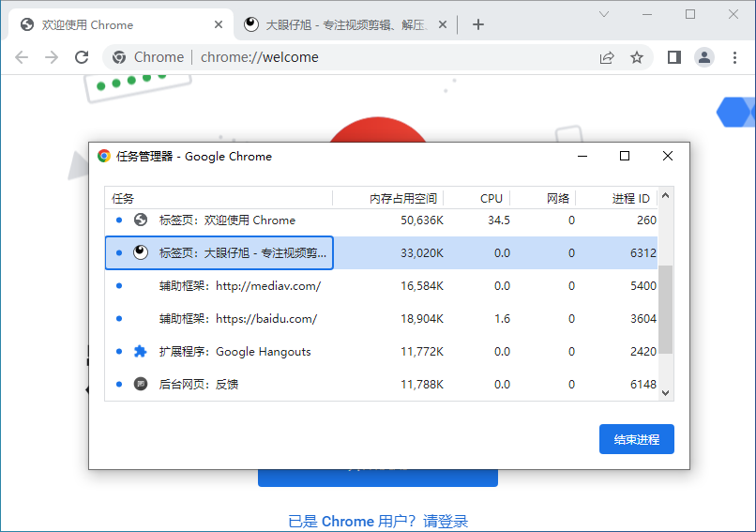Click the browser back arrow
The height and width of the screenshot is (532, 756).
(x=22, y=57)
